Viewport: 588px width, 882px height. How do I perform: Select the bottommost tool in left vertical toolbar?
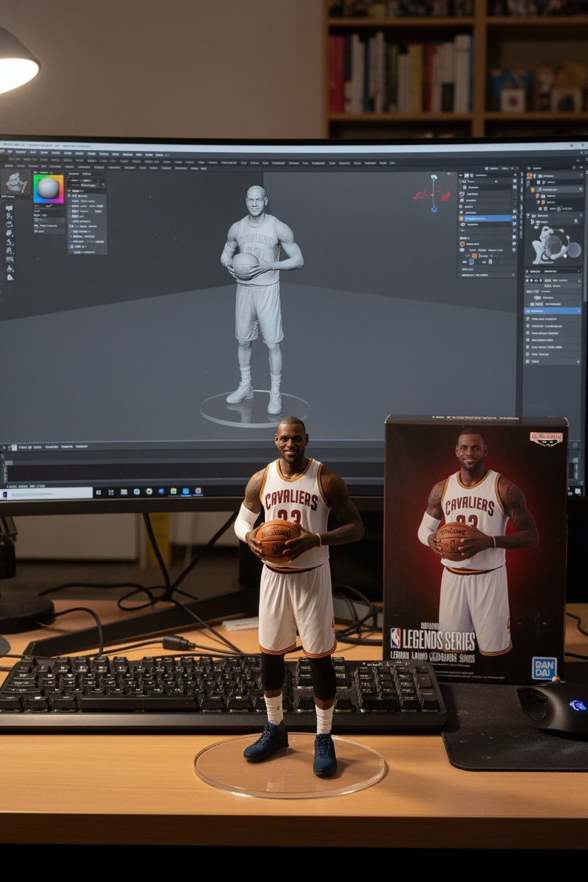tap(10, 277)
